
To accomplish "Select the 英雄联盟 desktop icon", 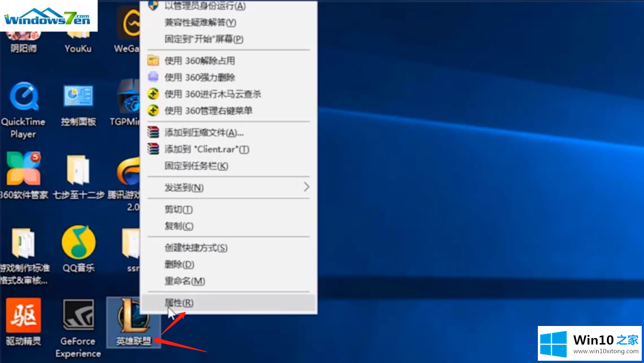I will tap(134, 322).
